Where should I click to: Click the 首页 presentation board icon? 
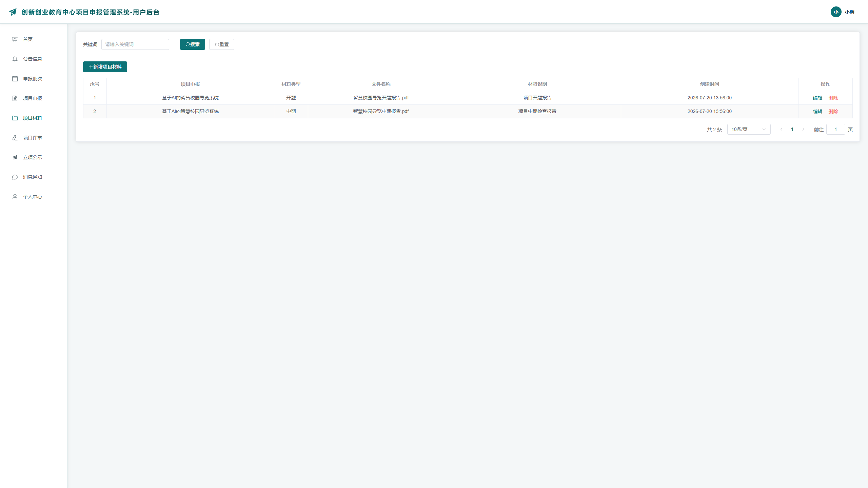(x=15, y=39)
